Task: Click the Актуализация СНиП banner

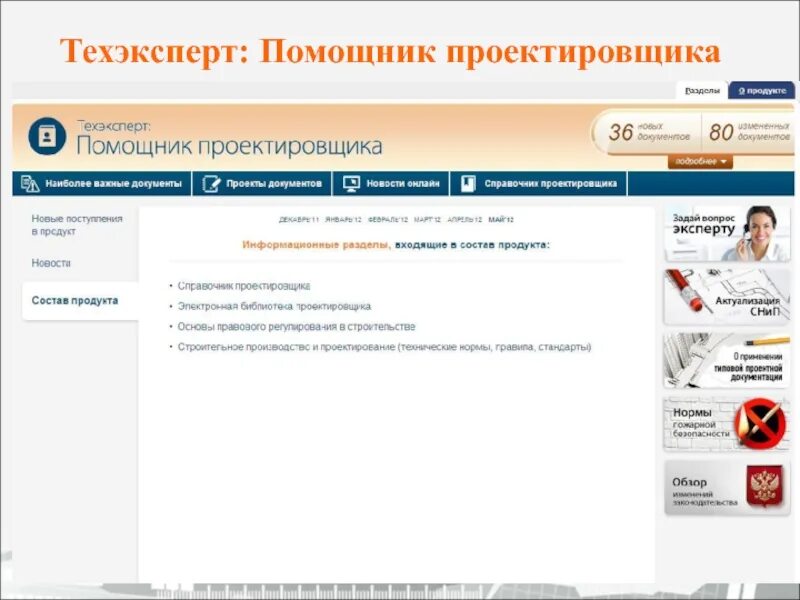Action: 727,297
